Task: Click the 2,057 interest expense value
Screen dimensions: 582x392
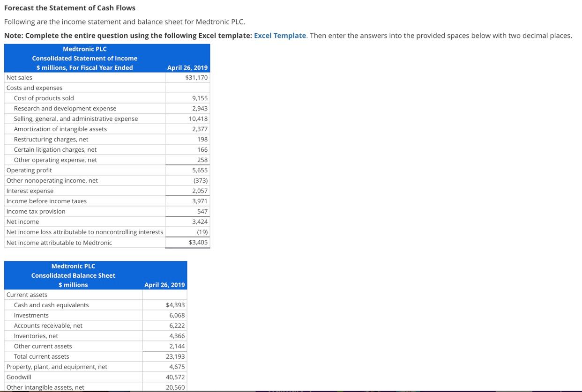Action: coord(200,191)
